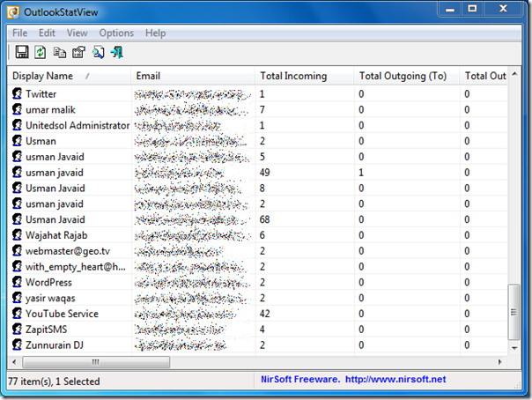Select the Twitter row name
532x400 pixels.
coord(41,94)
